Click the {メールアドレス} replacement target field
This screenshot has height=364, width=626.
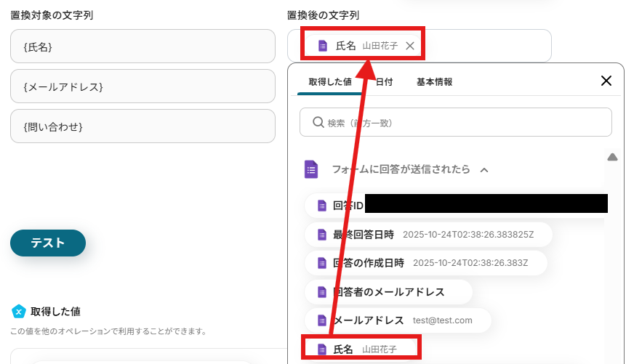[x=143, y=86]
